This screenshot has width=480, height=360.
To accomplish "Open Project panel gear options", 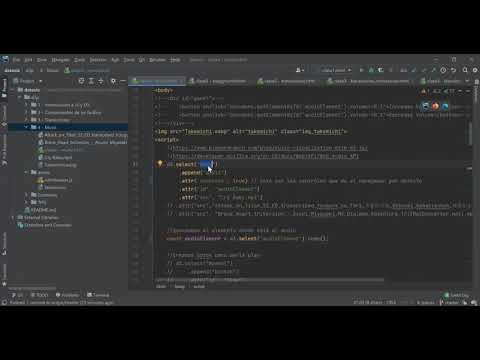I will (113, 81).
